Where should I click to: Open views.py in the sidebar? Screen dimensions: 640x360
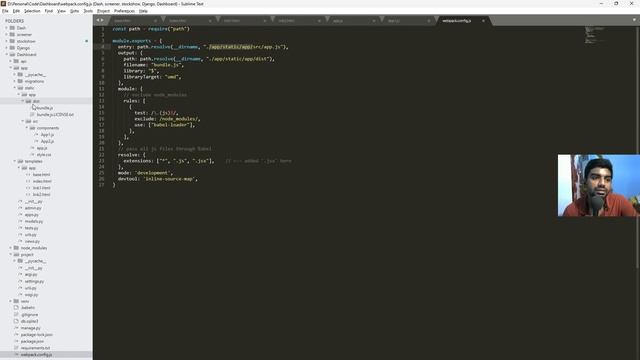pos(32,241)
